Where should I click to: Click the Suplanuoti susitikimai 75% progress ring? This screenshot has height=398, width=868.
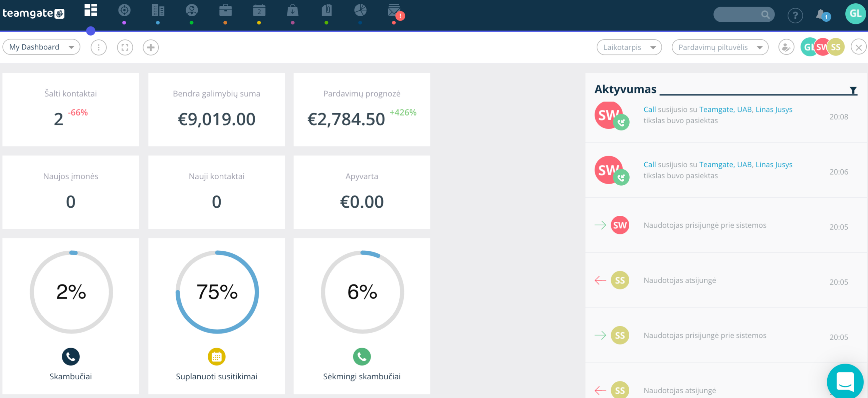pos(217,292)
